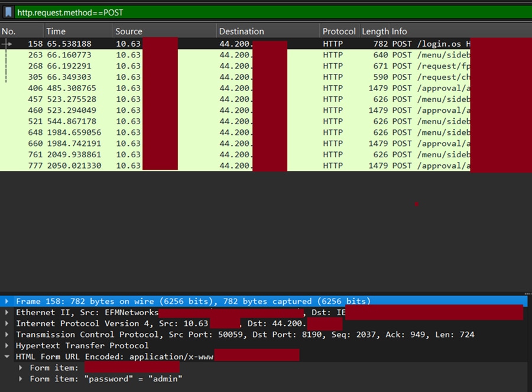
Task: Expand the Ethernet II section arrow
Action: point(7,312)
